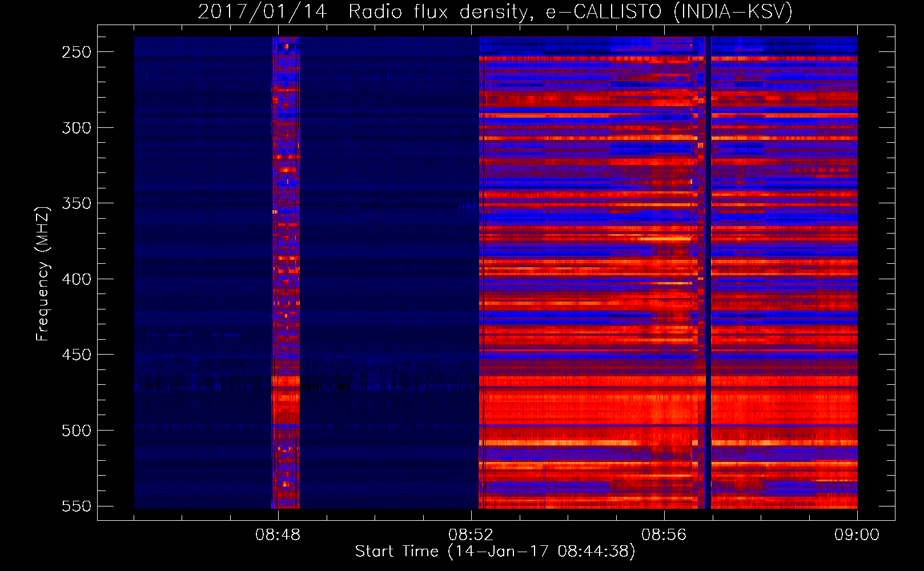Click the 09:00 time tick label
Viewport: 924px width, 571px height.
(x=857, y=535)
